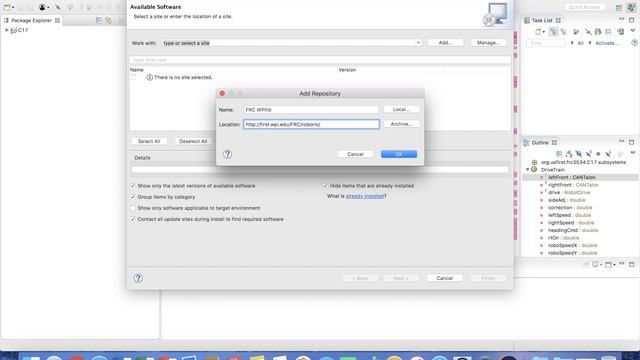Open Task List view menu chevron
640x360 pixels.
click(x=633, y=31)
